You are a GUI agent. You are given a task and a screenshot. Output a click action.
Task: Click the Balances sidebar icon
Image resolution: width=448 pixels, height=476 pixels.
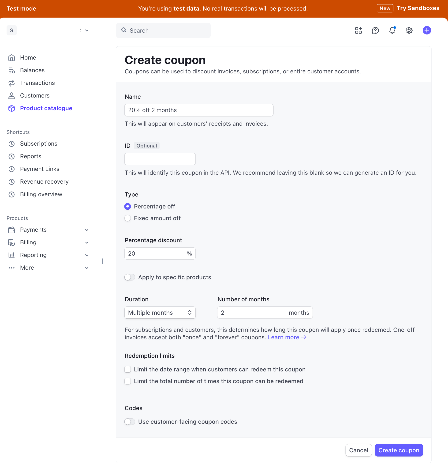(x=11, y=70)
